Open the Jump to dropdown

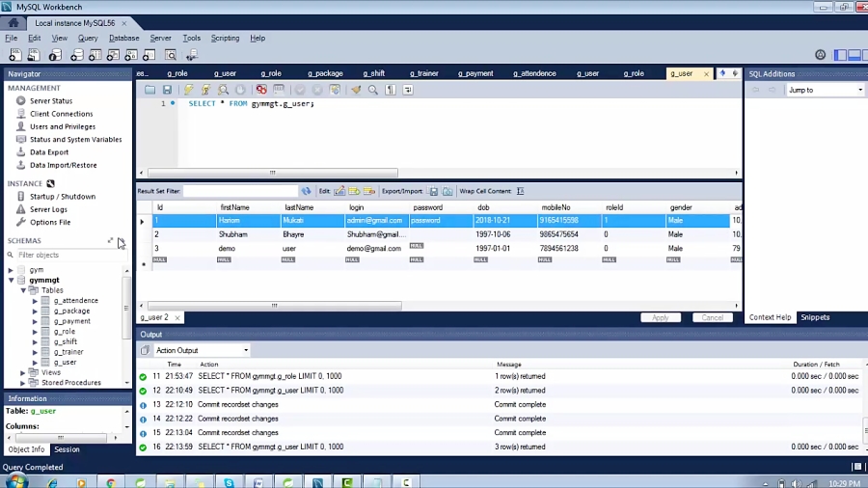(x=825, y=90)
